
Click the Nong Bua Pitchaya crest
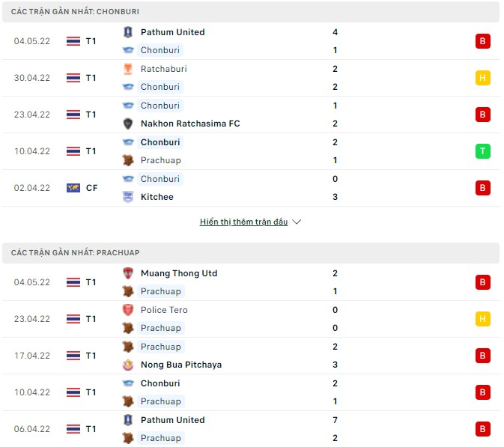click(127, 365)
